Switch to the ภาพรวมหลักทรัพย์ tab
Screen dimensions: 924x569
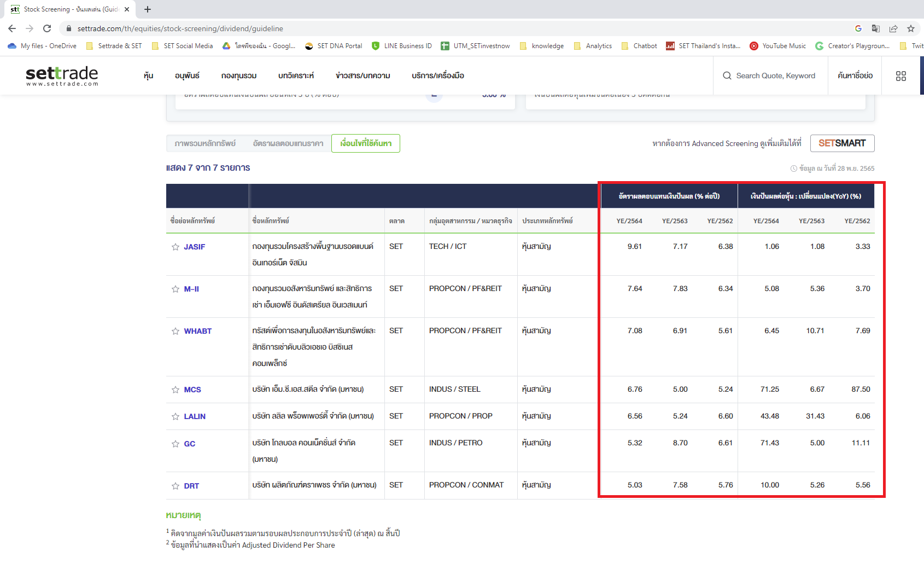coord(207,143)
